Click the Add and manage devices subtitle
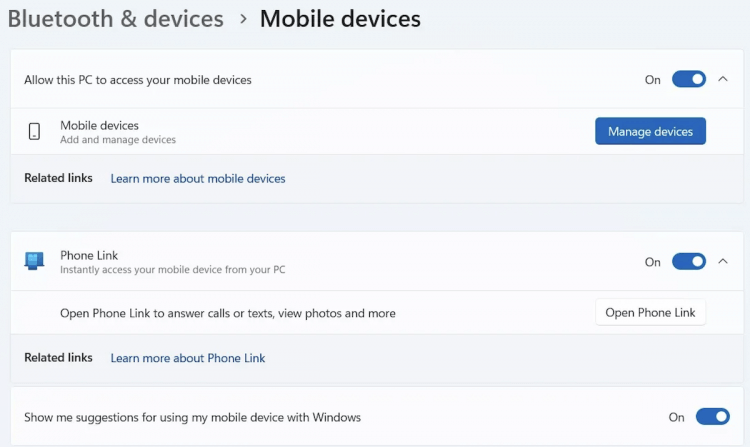 (118, 140)
